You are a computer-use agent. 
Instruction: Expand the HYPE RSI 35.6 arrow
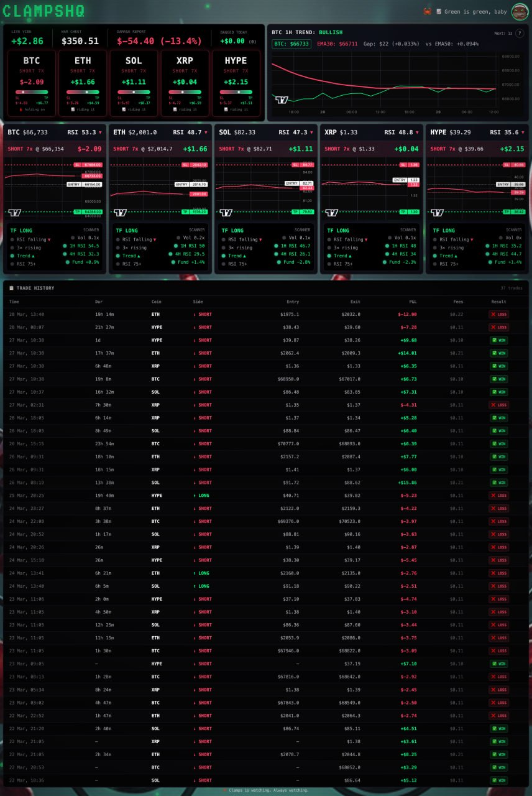[523, 132]
